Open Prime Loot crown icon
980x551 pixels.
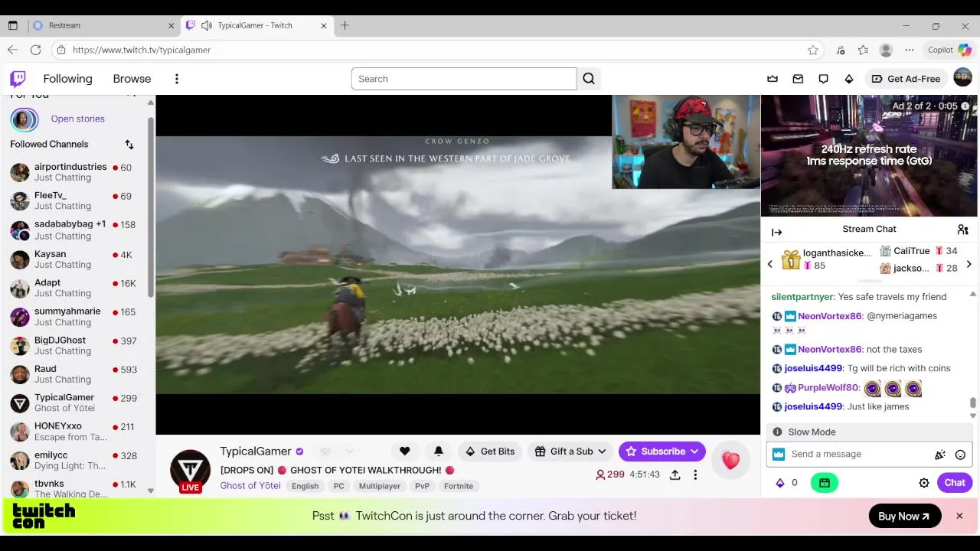coord(773,79)
